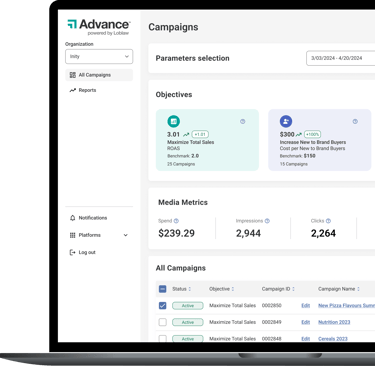Image resolution: width=375 pixels, height=366 pixels.
Task: Click the Benchmark: 2.0 text
Action: (x=183, y=156)
